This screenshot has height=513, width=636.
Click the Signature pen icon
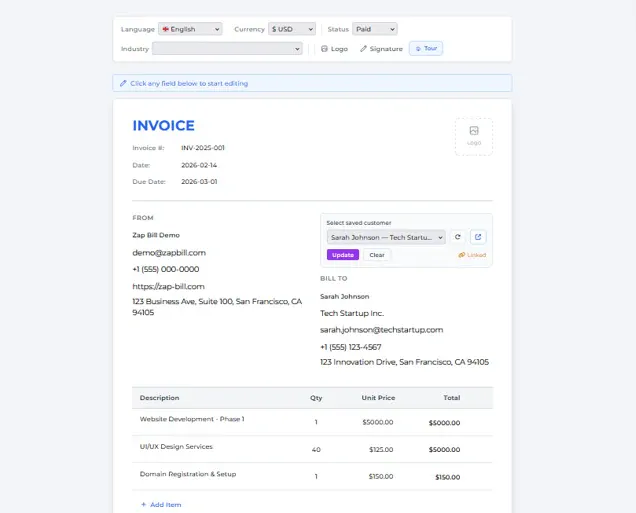point(363,49)
